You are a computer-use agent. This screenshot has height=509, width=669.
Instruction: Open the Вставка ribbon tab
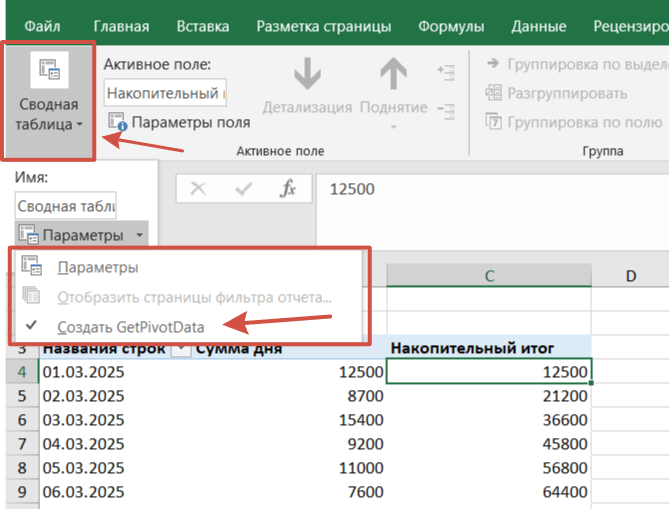[x=203, y=26]
